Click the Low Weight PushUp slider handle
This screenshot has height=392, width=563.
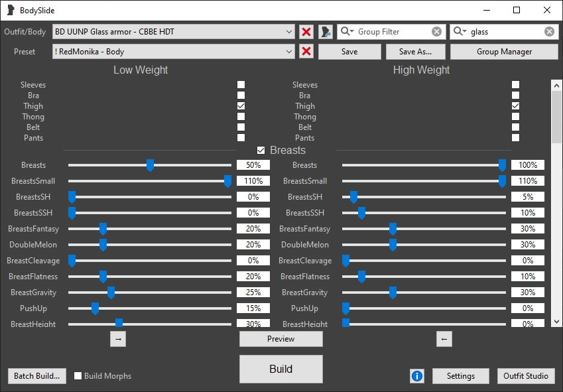pos(95,308)
